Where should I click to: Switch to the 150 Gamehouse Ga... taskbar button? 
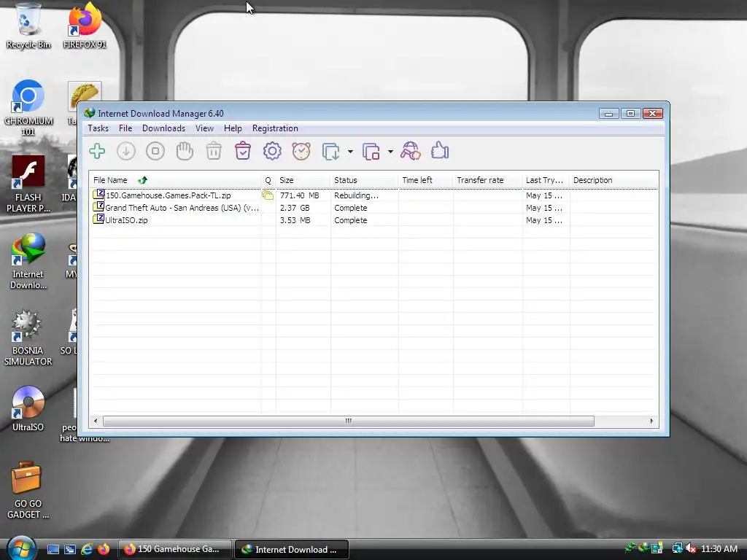coord(174,549)
